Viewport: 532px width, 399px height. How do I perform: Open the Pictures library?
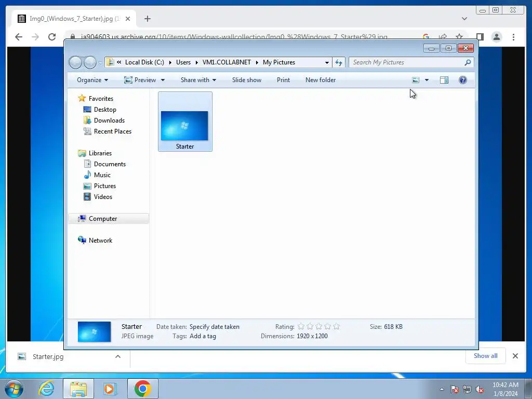105,186
